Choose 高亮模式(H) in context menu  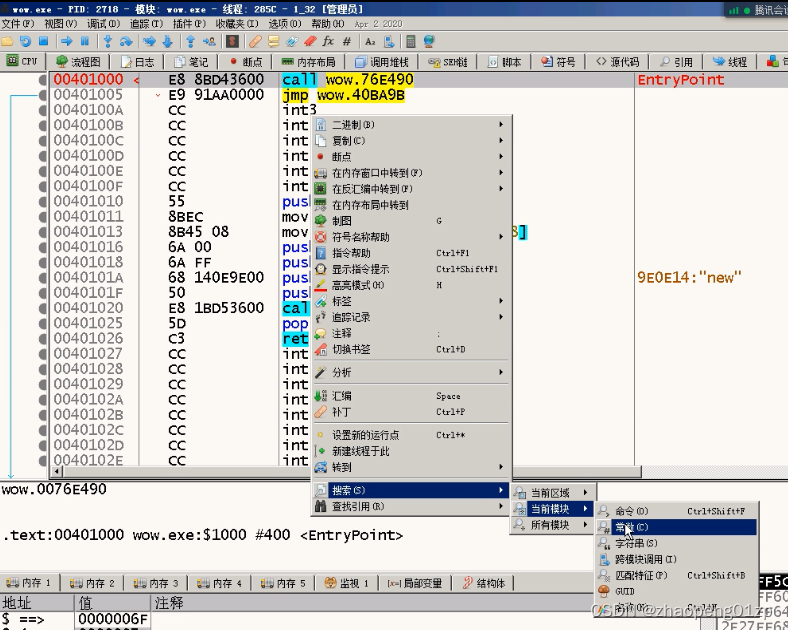point(410,285)
